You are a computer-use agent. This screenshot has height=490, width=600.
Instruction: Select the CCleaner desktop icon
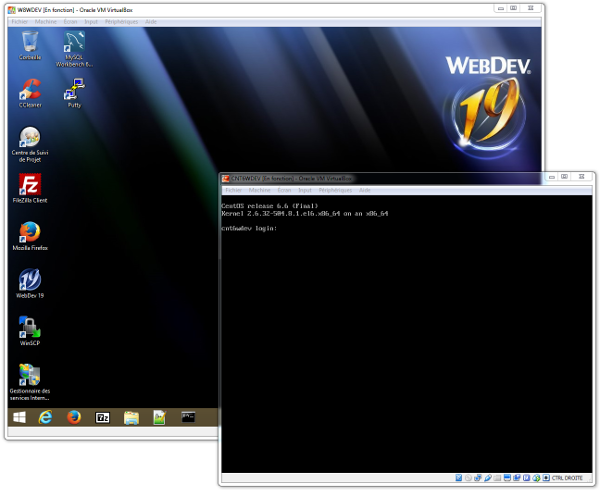point(30,93)
